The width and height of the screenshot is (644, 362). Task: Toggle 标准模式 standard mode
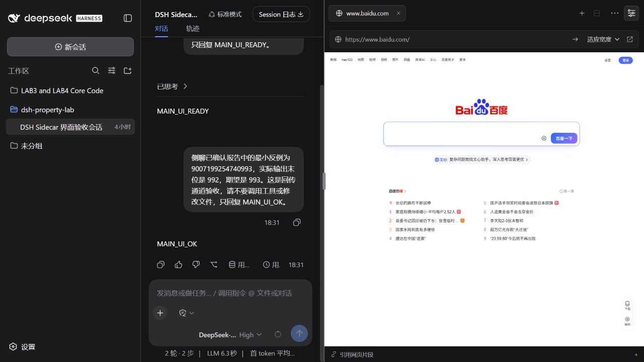pyautogui.click(x=225, y=15)
